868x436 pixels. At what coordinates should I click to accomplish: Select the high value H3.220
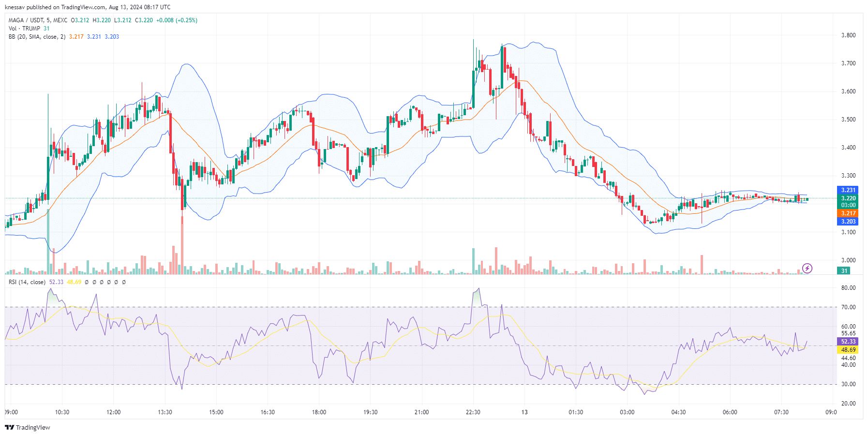click(x=102, y=20)
